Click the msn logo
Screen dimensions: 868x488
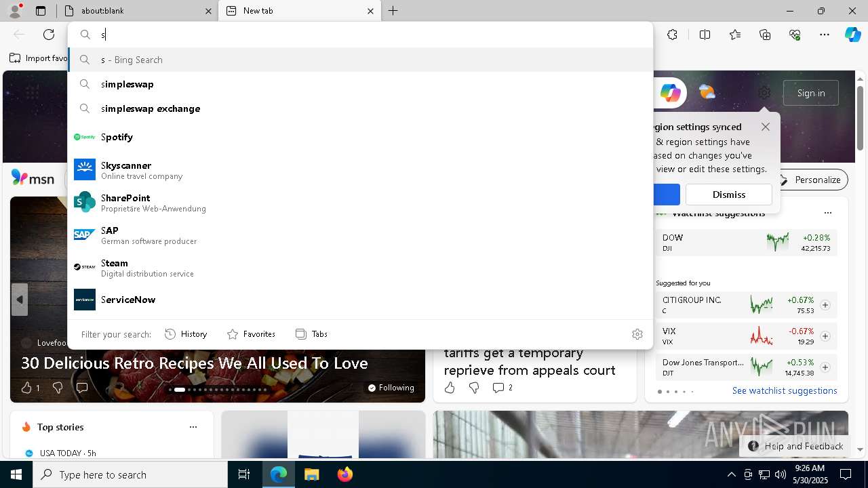pos(33,178)
